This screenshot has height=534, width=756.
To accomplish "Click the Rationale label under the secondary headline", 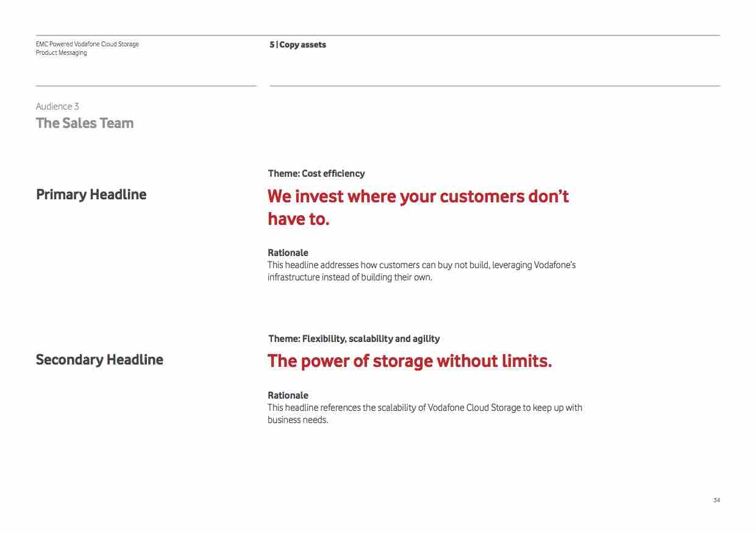I will pos(288,396).
